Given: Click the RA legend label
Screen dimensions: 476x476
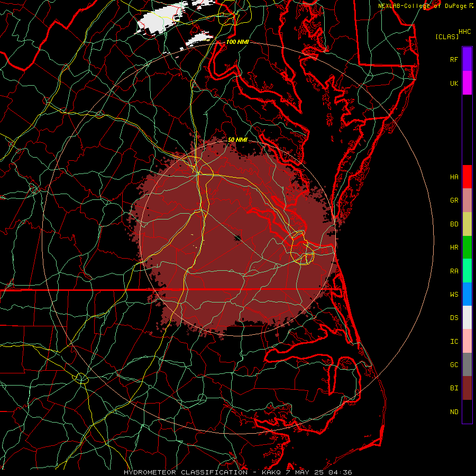Looking at the screenshot, I should coord(454,271).
